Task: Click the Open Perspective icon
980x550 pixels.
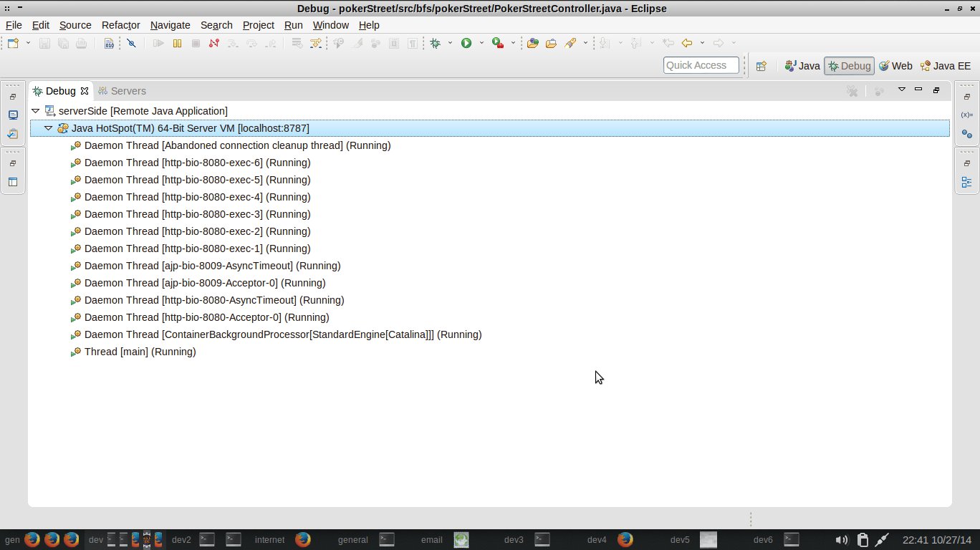Action: click(x=761, y=66)
